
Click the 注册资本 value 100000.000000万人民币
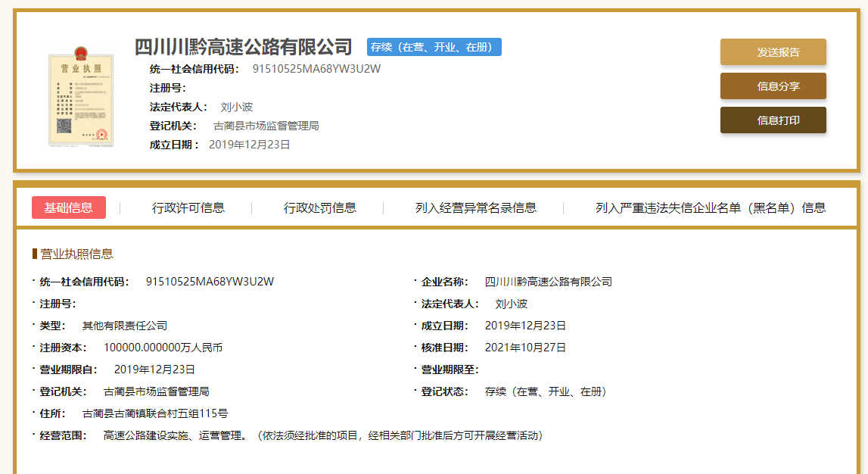[163, 348]
